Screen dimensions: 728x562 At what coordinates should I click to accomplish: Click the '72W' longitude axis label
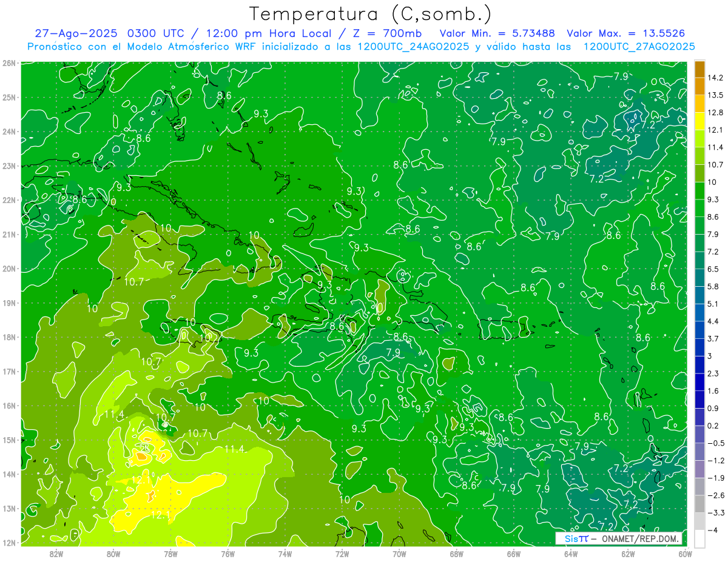pos(342,554)
